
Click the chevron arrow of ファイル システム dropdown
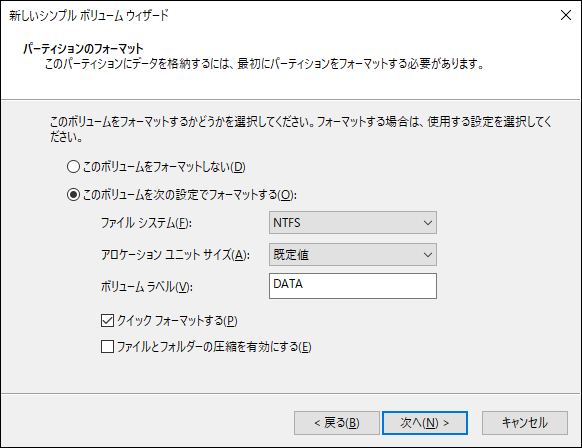pyautogui.click(x=428, y=223)
